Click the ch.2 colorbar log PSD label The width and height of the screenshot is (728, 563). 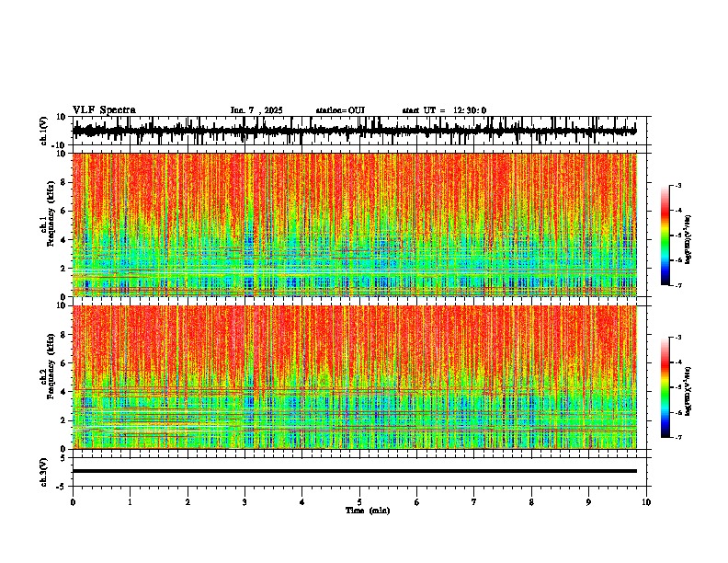click(x=688, y=391)
